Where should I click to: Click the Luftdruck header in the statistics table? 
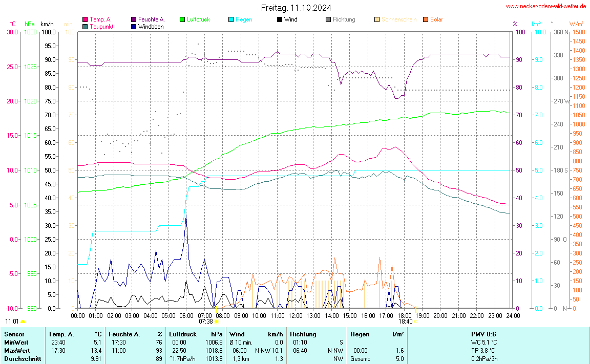pyautogui.click(x=183, y=334)
